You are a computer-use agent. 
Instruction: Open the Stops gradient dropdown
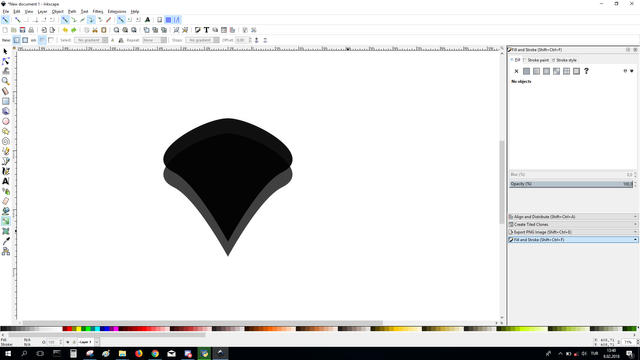(202, 40)
